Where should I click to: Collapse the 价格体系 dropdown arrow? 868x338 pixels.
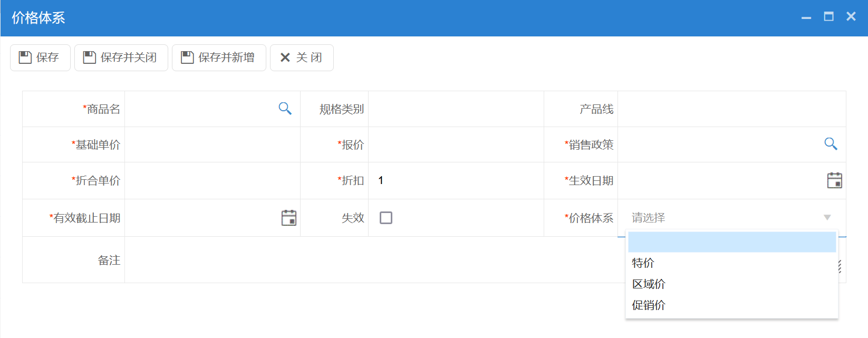click(827, 218)
